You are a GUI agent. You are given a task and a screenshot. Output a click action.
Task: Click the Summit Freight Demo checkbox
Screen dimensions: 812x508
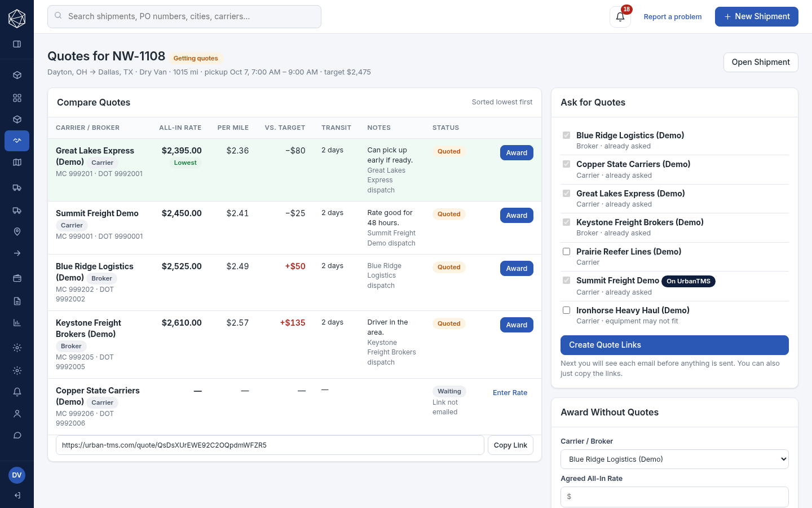566,281
